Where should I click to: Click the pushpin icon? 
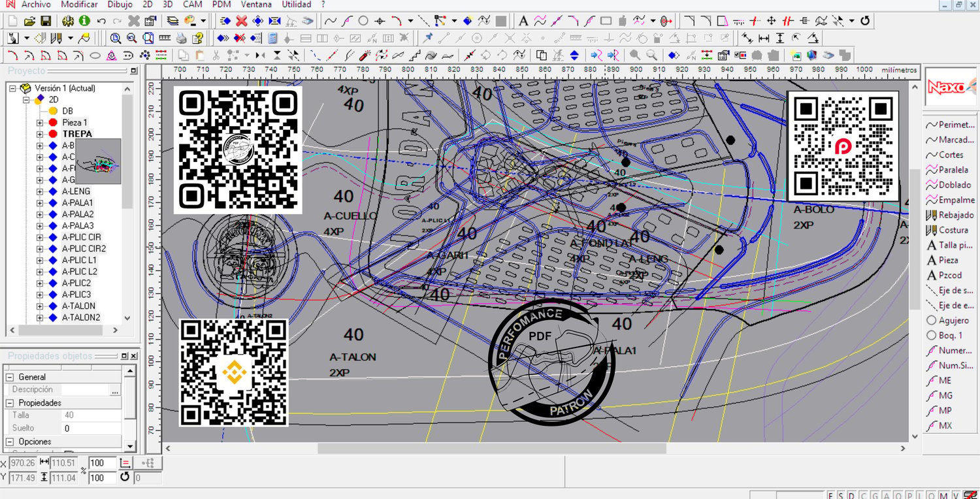coord(428,38)
